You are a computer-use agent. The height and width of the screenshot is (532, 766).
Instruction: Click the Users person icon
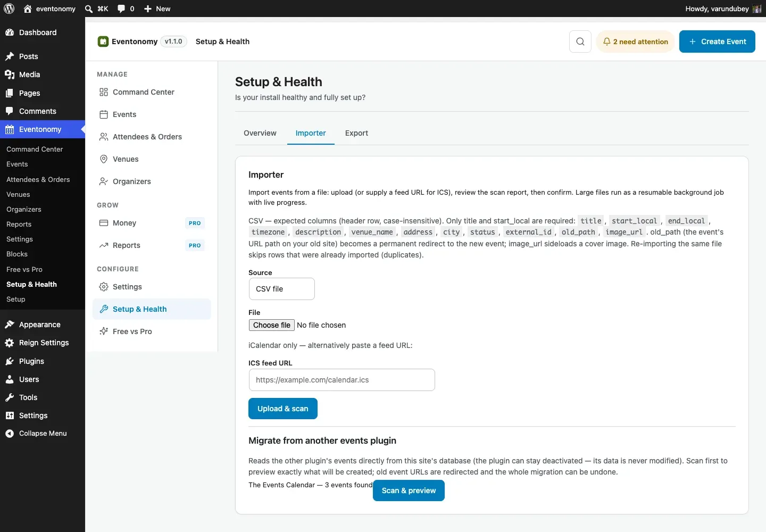click(10, 379)
